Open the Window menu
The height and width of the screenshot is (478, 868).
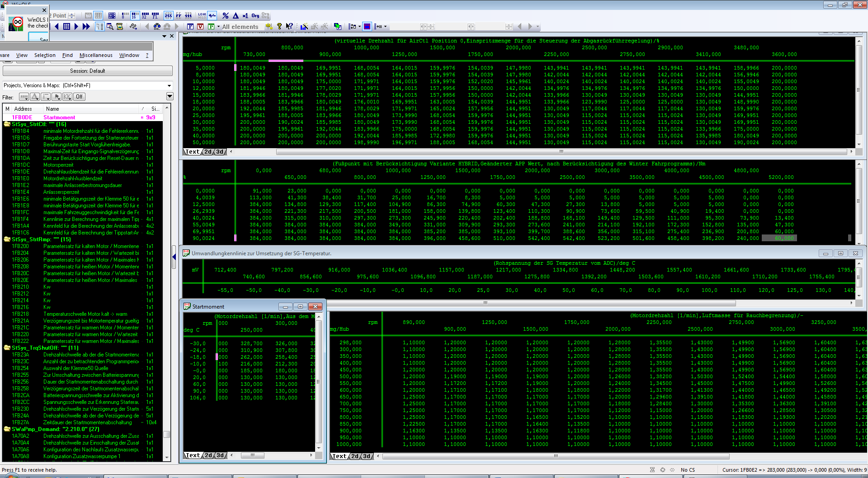pos(129,55)
